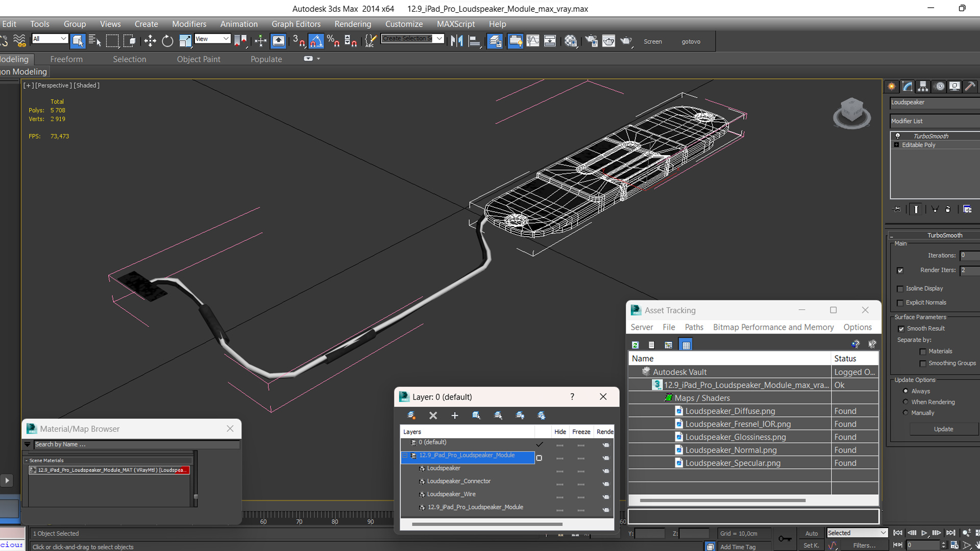Open the selection filter All dropdown
Screen dimensions: 980x551
[50, 39]
